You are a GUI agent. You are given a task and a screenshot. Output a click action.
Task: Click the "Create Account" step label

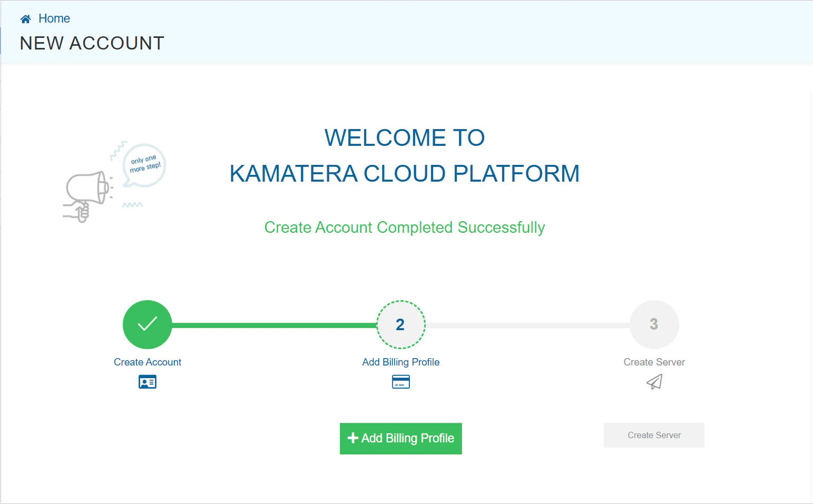(x=148, y=362)
